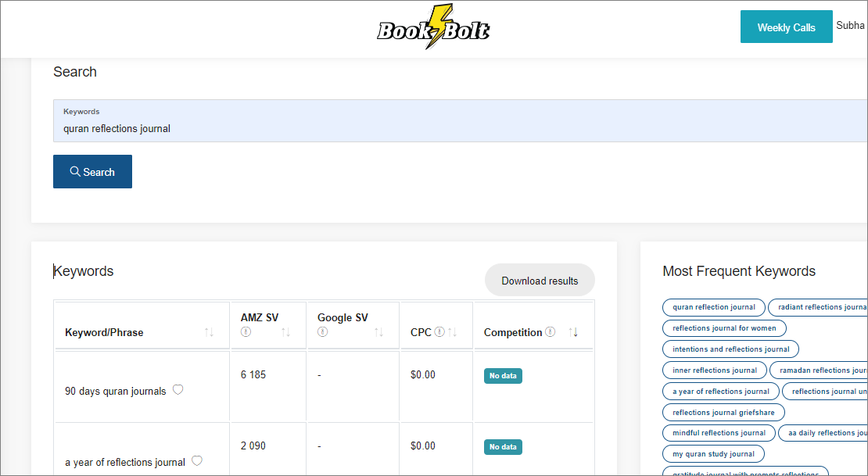
Task: Toggle the heart on 'a year of reflections journal'
Action: click(x=197, y=460)
